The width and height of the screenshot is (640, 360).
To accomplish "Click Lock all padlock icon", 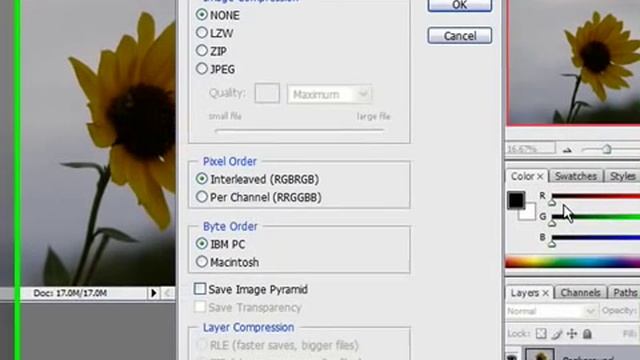I will coord(587,334).
